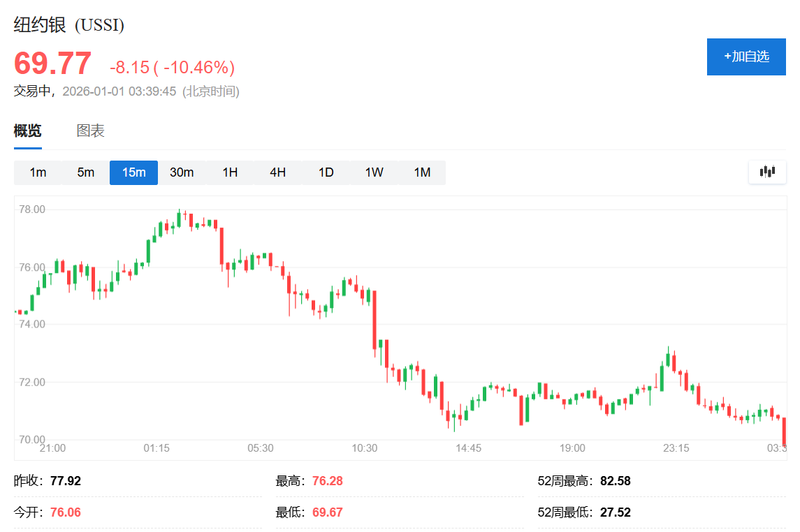This screenshot has height=532, width=800.
Task: Choose the 30m timeframe
Action: pos(182,172)
